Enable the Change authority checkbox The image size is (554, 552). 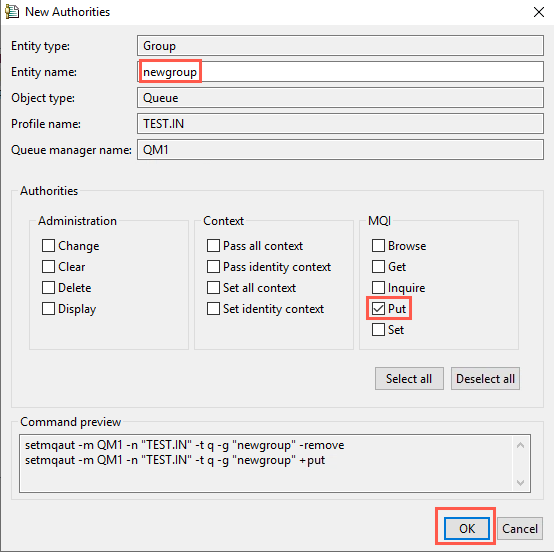click(48, 246)
